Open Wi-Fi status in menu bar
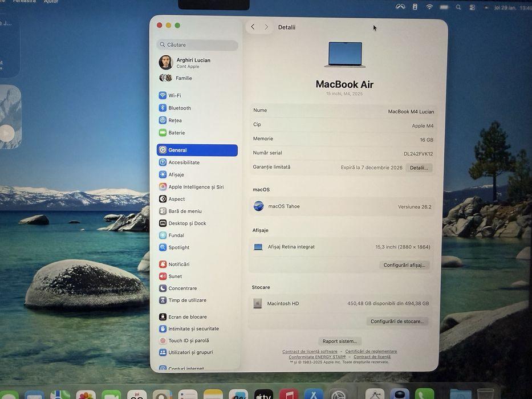Image resolution: width=532 pixels, height=399 pixels. click(429, 6)
